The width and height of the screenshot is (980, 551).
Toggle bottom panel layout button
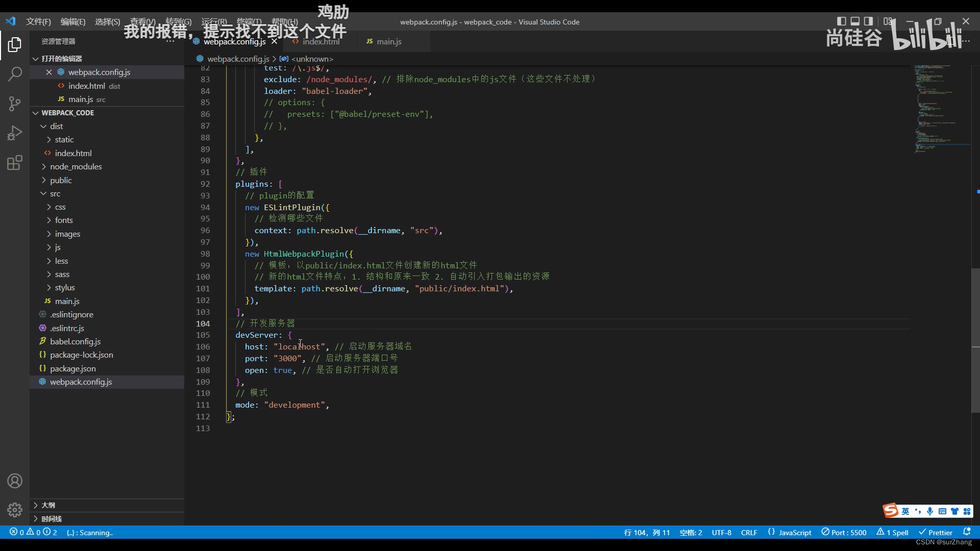(x=855, y=21)
